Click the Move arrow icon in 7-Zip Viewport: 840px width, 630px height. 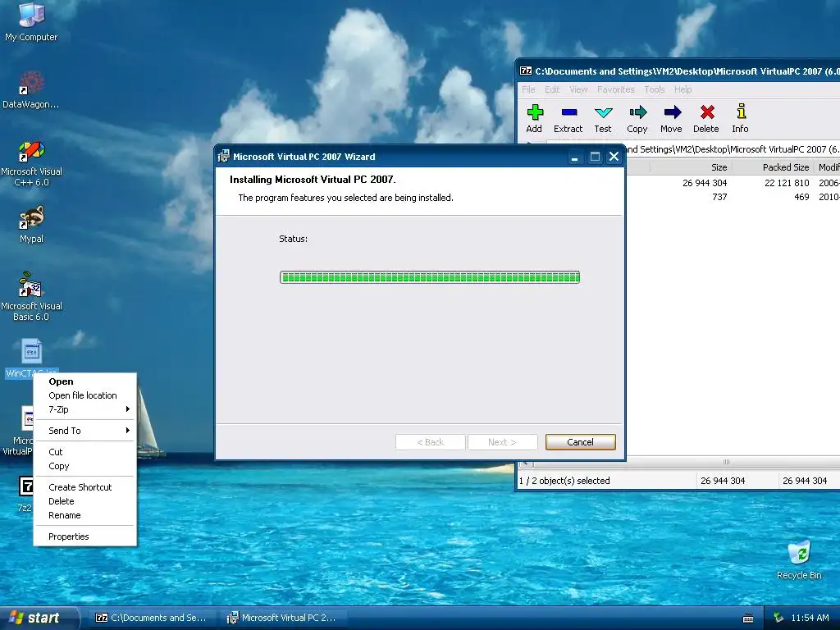[x=672, y=112]
